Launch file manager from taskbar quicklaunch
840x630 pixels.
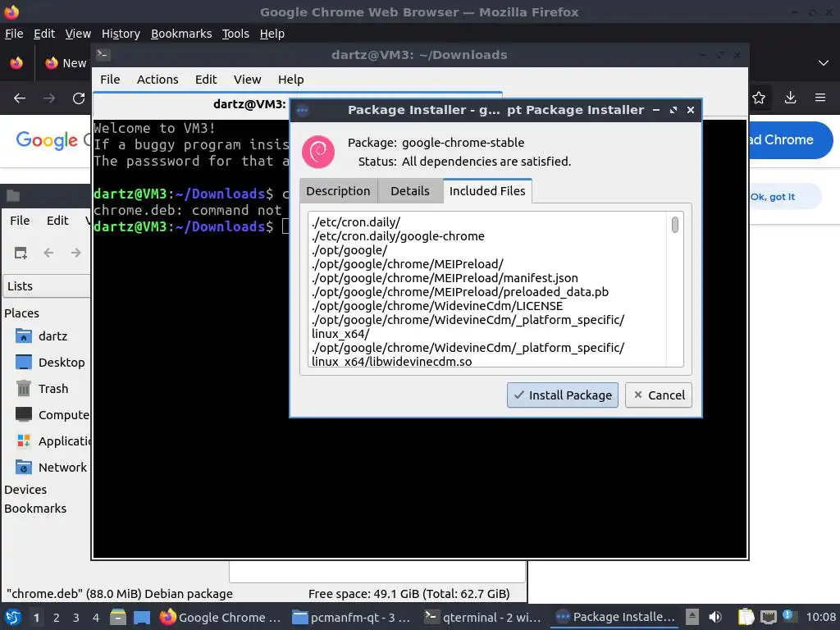point(118,617)
